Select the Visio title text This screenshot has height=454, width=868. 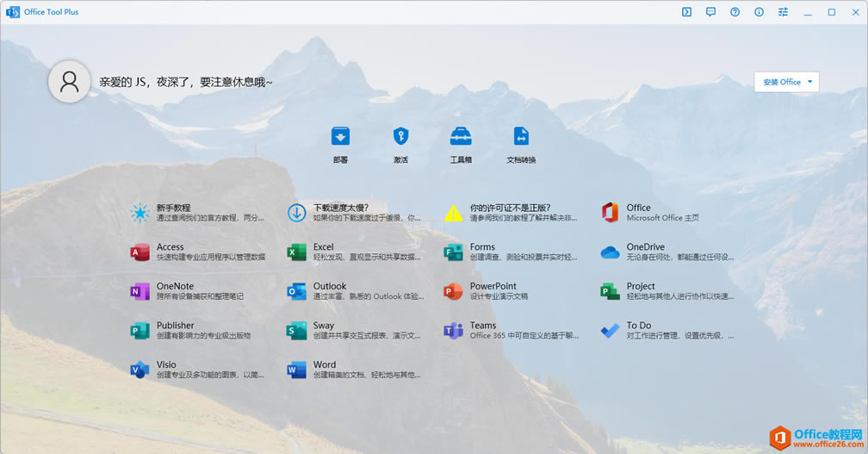click(x=166, y=365)
